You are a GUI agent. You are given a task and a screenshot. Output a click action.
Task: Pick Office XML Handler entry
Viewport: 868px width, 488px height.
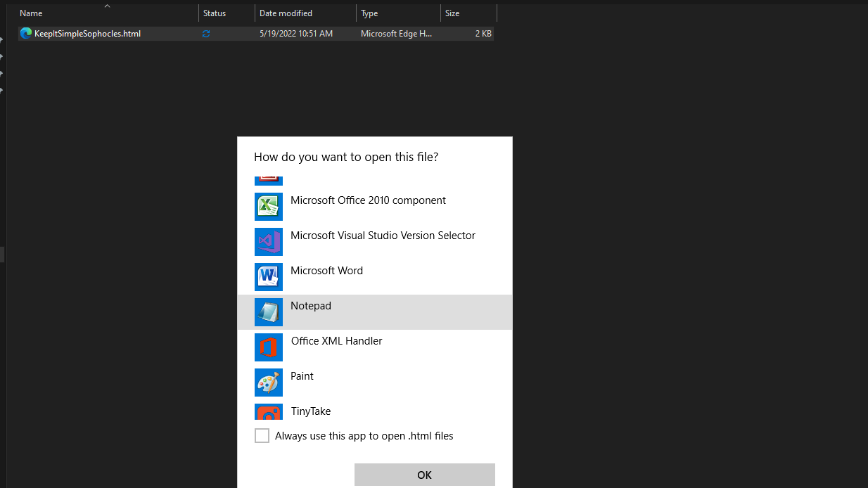375,347
